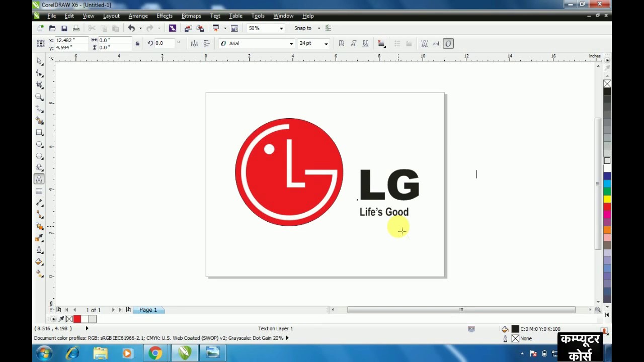Toggle mirror text vertically

[x=206, y=44]
